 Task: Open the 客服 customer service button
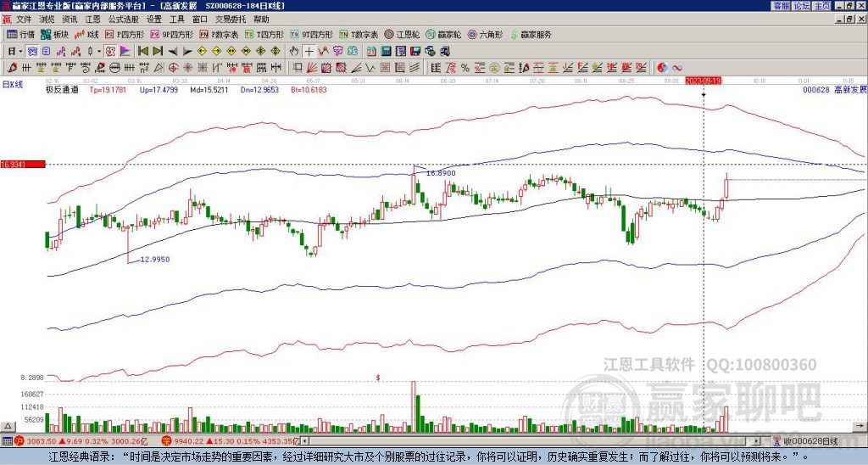pyautogui.click(x=782, y=6)
